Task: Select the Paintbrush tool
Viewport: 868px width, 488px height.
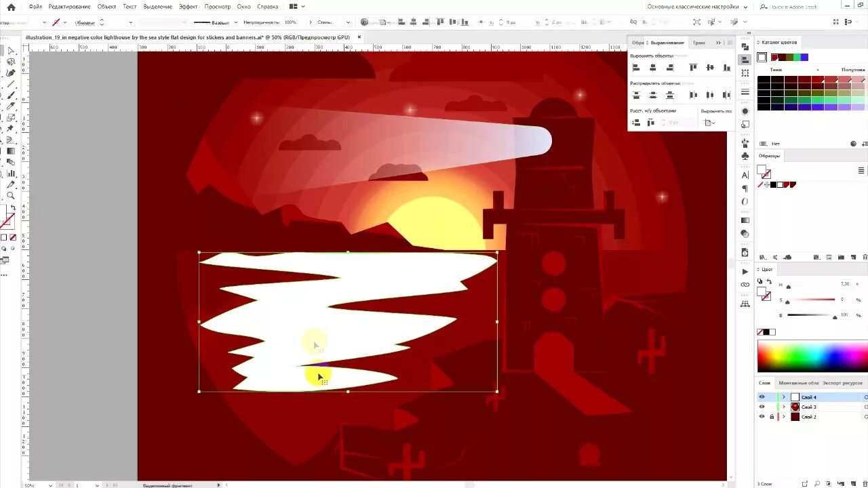Action: click(11, 96)
